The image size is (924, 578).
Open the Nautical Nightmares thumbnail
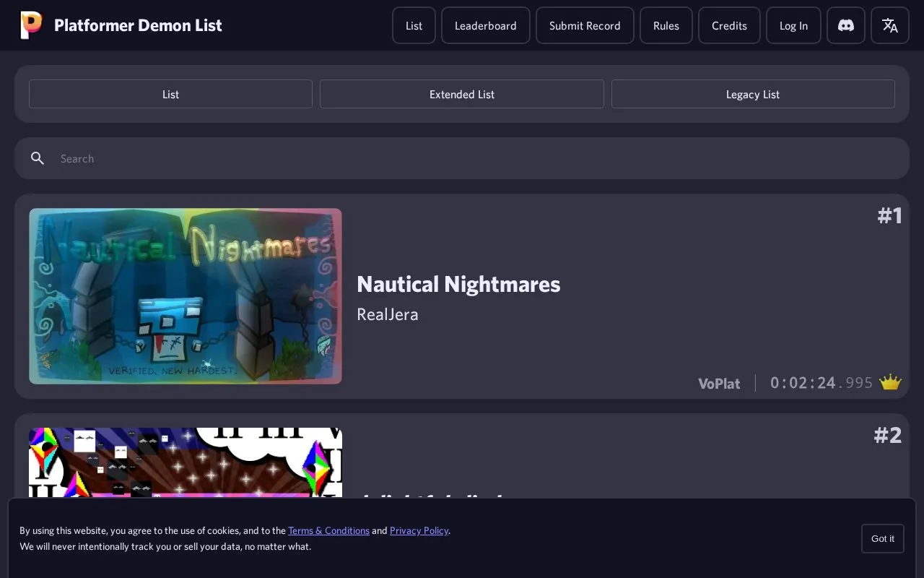[x=186, y=296]
